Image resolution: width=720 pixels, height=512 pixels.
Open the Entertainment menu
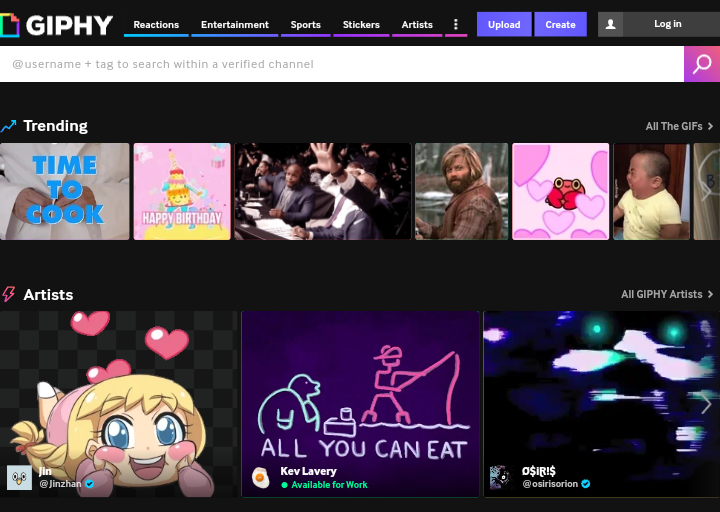[235, 25]
